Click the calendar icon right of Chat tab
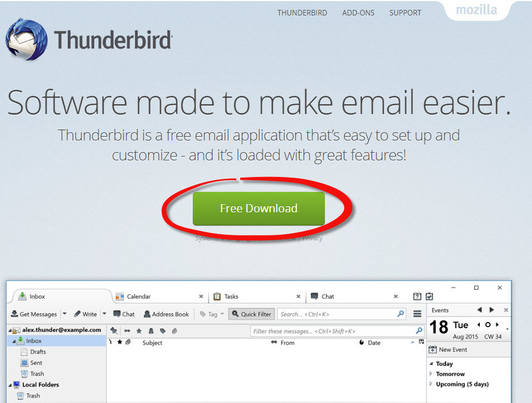The height and width of the screenshot is (403, 532). 417,297
